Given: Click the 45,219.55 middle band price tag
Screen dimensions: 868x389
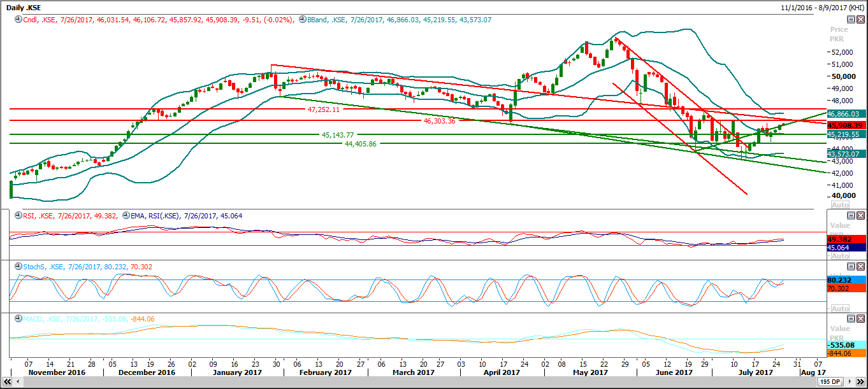Looking at the screenshot, I should click(846, 134).
